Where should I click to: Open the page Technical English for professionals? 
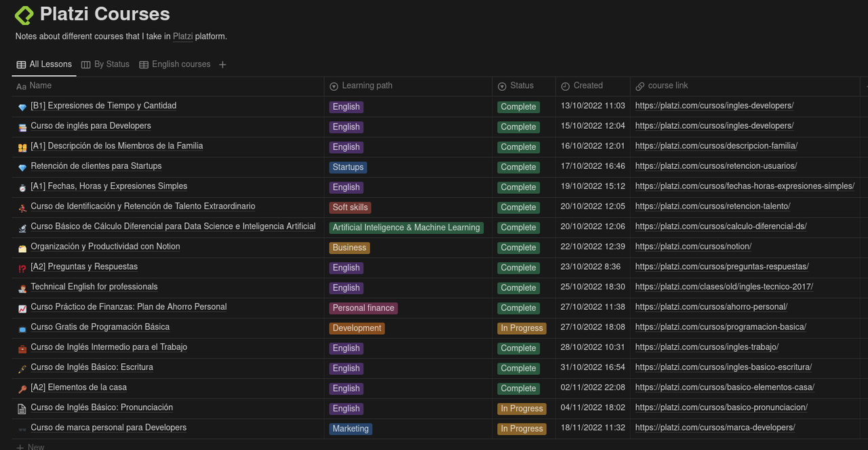pyautogui.click(x=94, y=287)
